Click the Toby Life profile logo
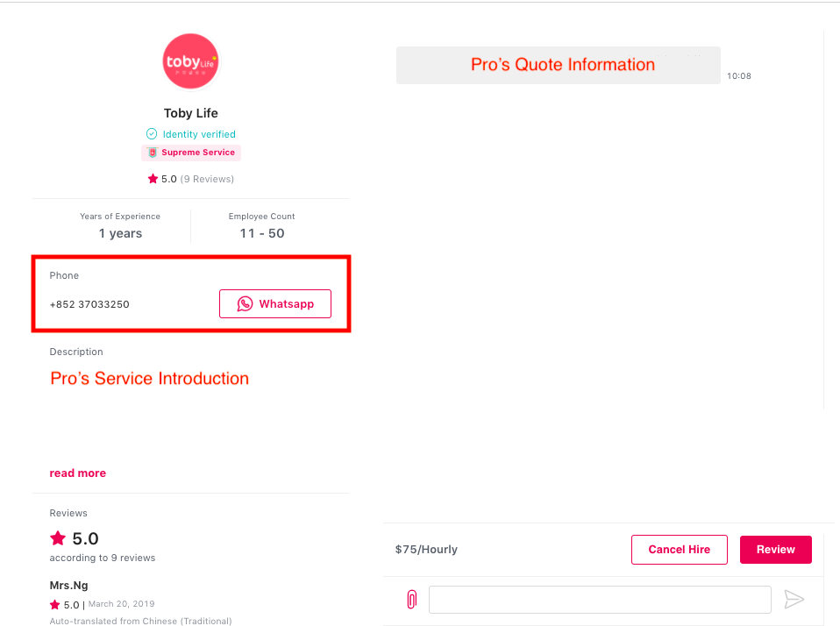Image resolution: width=840 pixels, height=626 pixels. tap(191, 61)
